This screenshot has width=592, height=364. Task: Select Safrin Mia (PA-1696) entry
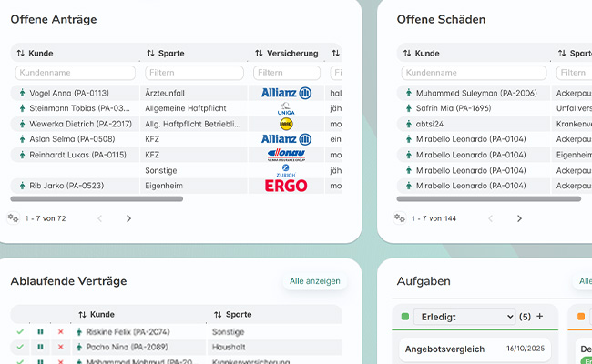click(454, 108)
